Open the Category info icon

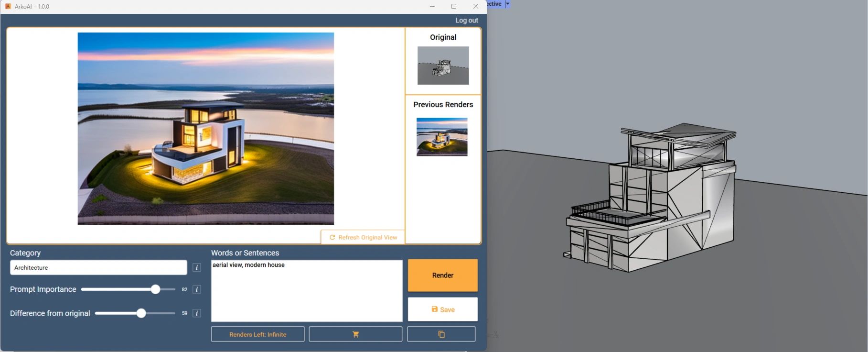click(x=196, y=268)
